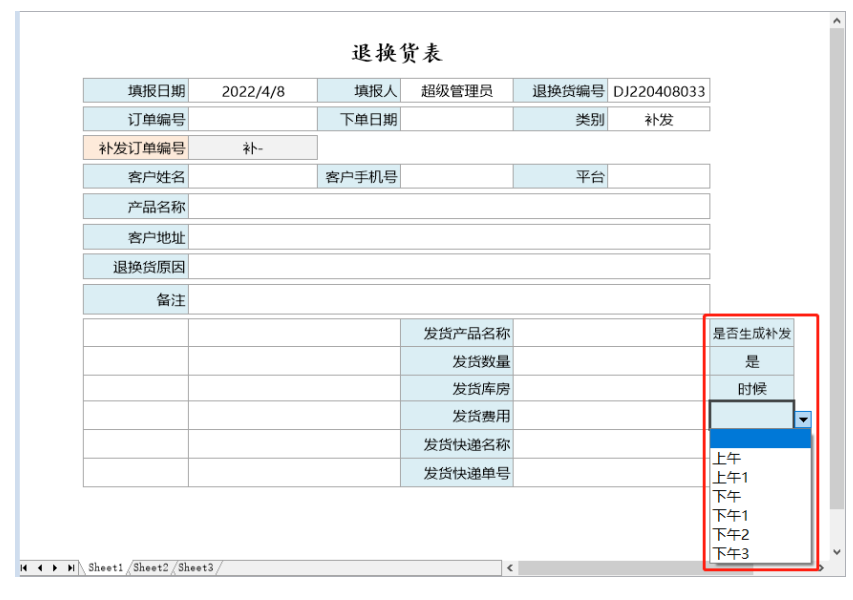Viewport: 853px width, 600px height.
Task: Click the vertical scrollbar up arrow
Action: click(837, 19)
